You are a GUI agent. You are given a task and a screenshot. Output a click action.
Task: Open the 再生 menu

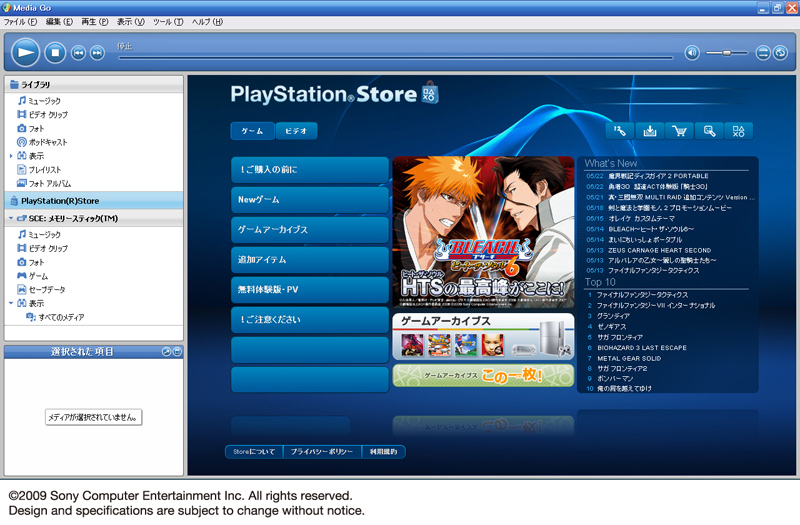tap(95, 22)
